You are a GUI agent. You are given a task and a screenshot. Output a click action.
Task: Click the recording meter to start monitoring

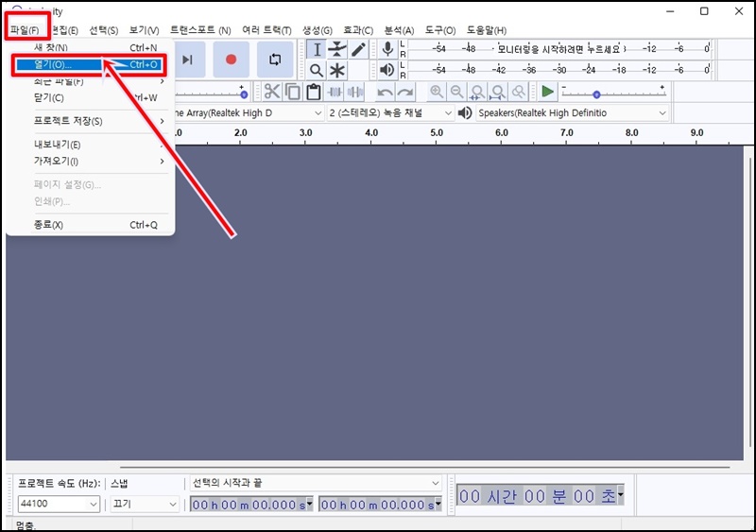click(x=559, y=49)
